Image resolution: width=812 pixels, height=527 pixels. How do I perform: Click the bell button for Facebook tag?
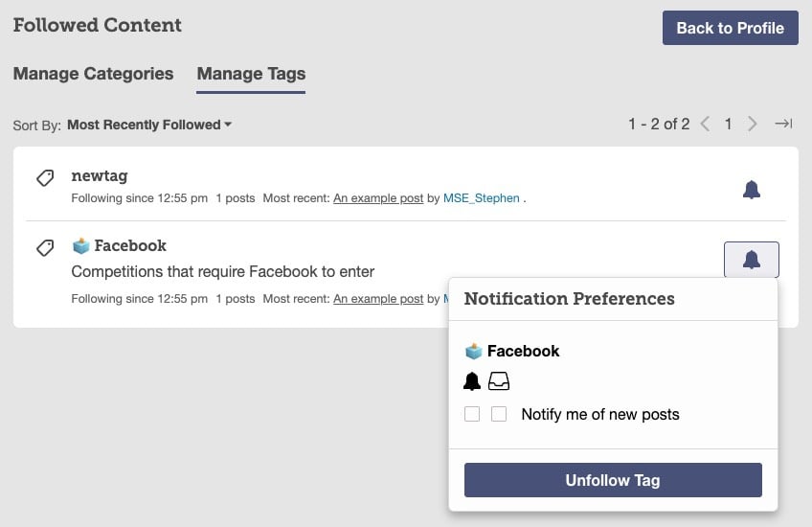tap(752, 260)
